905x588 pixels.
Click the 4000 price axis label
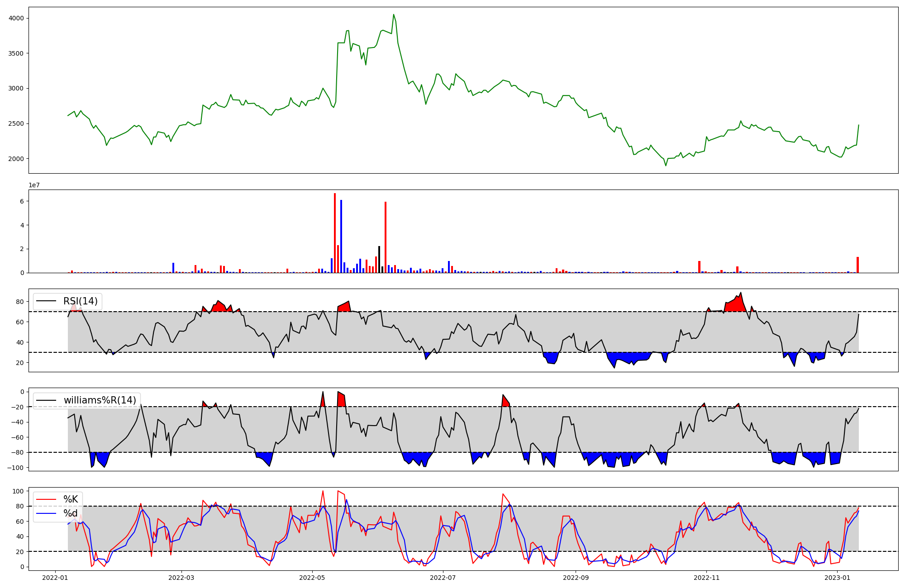click(17, 18)
